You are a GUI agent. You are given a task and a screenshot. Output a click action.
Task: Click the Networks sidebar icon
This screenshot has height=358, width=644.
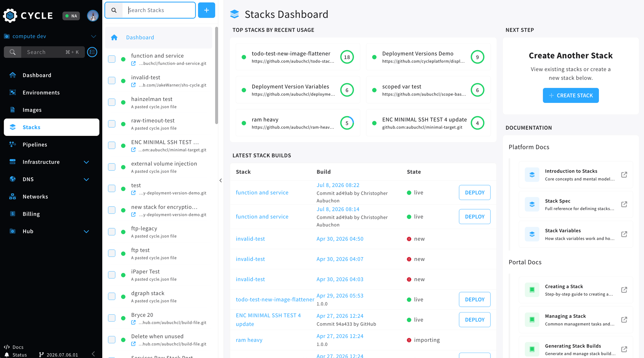click(x=13, y=196)
